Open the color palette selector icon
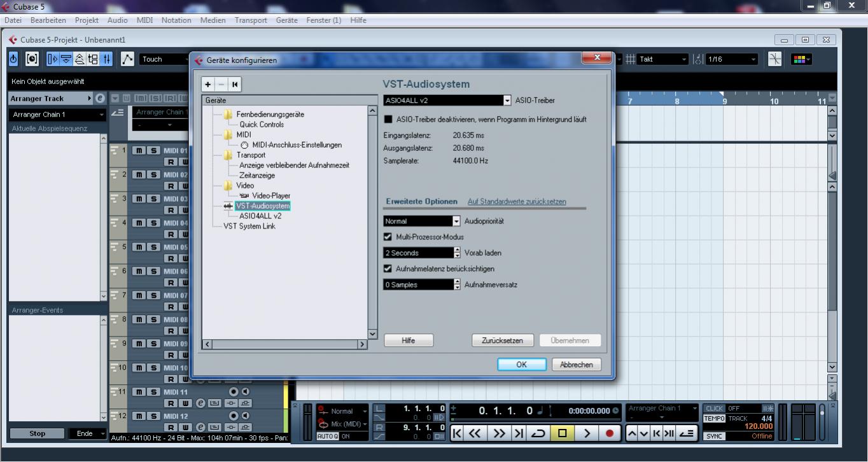Viewport: 868px width, 462px height. [801, 59]
